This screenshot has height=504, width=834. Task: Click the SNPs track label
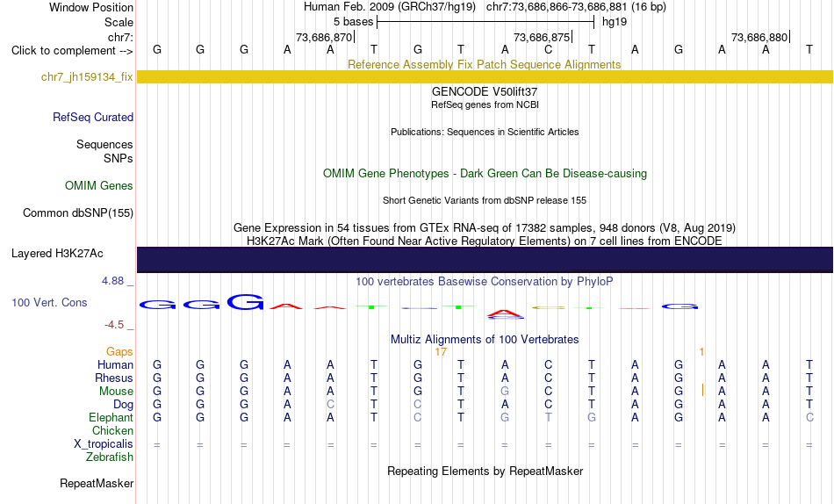[119, 158]
